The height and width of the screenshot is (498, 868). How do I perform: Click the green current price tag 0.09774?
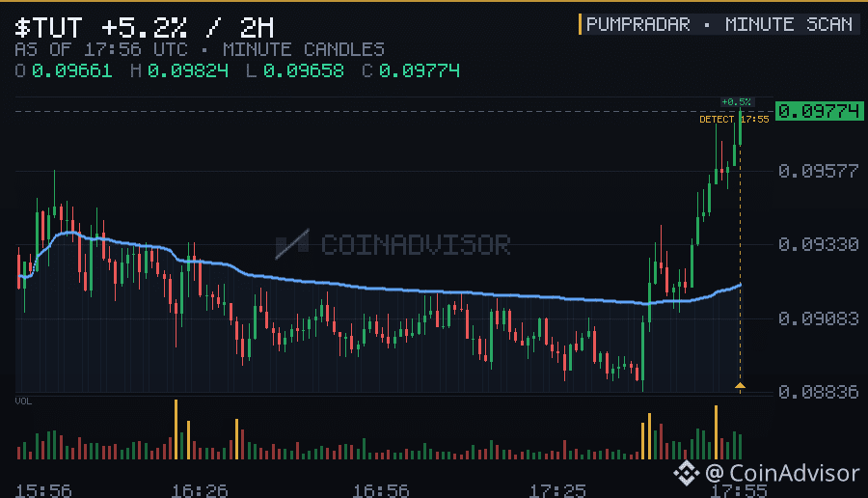(x=819, y=111)
